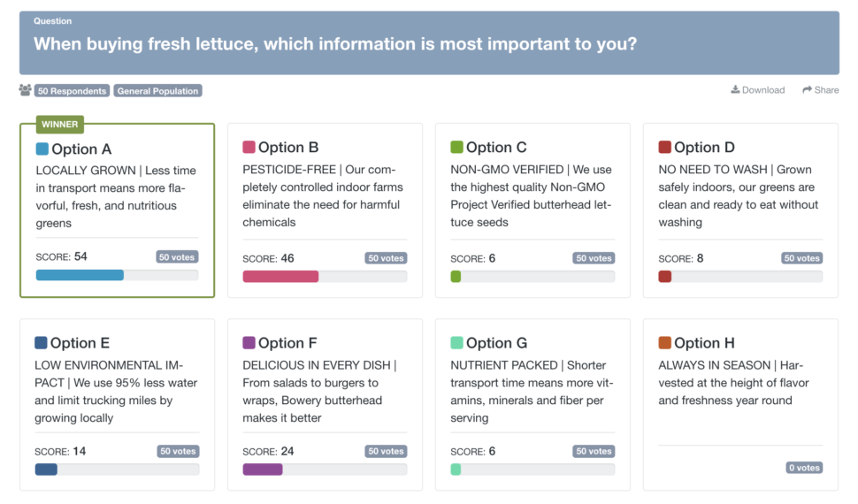Click Option A blue color square
This screenshot has width=858, height=504.
point(42,149)
